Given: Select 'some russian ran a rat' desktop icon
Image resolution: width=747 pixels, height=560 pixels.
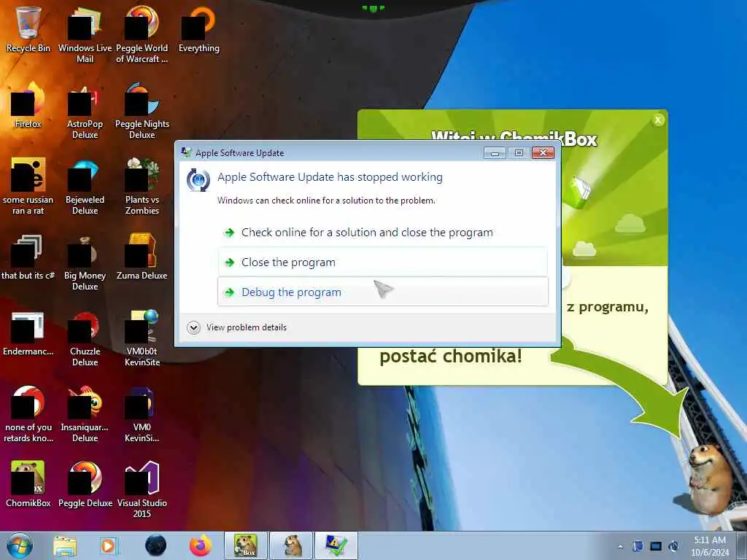Looking at the screenshot, I should click(28, 187).
